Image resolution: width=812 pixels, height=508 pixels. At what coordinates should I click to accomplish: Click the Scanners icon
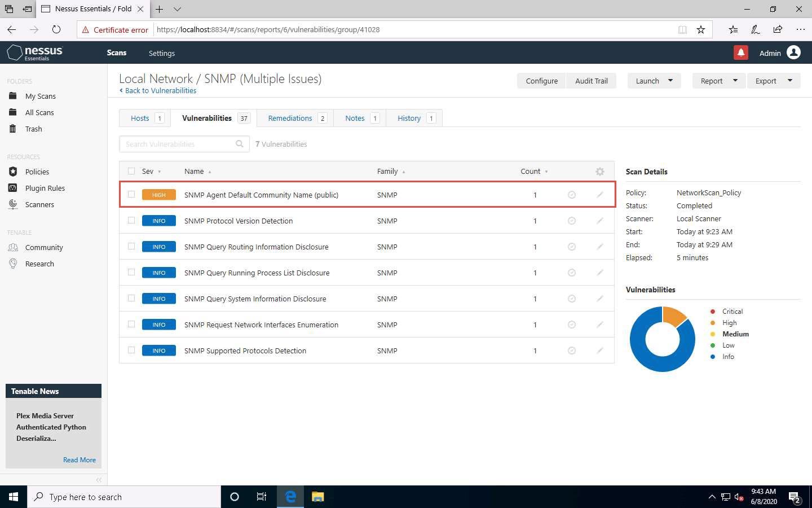13,204
